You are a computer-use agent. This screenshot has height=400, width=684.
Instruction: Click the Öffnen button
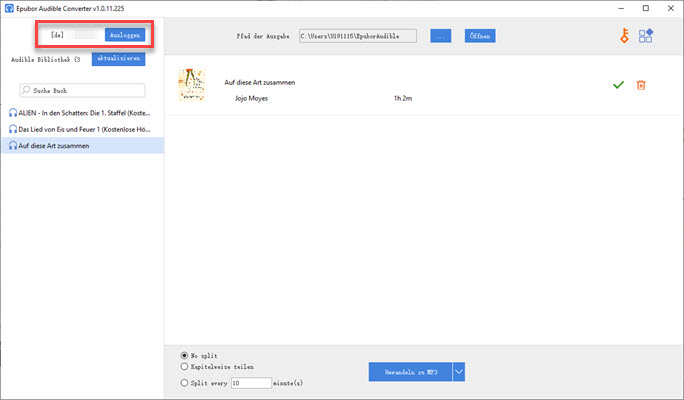coord(480,36)
